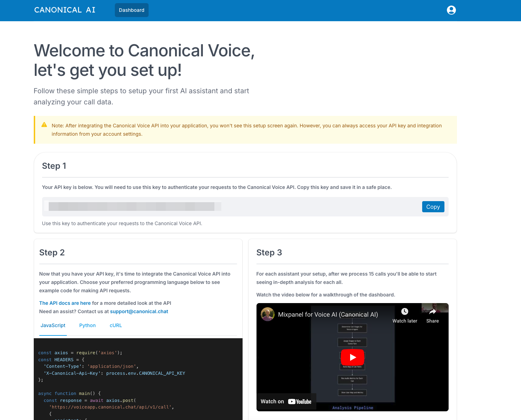Click the 'Analysis Pipeline' caption in video
Image resolution: width=521 pixels, height=420 pixels.
pos(353,408)
